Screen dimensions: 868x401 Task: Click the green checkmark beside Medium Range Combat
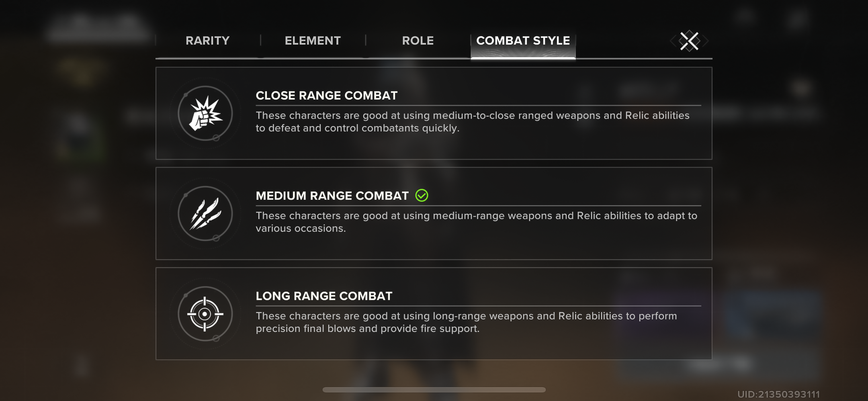[x=422, y=196]
